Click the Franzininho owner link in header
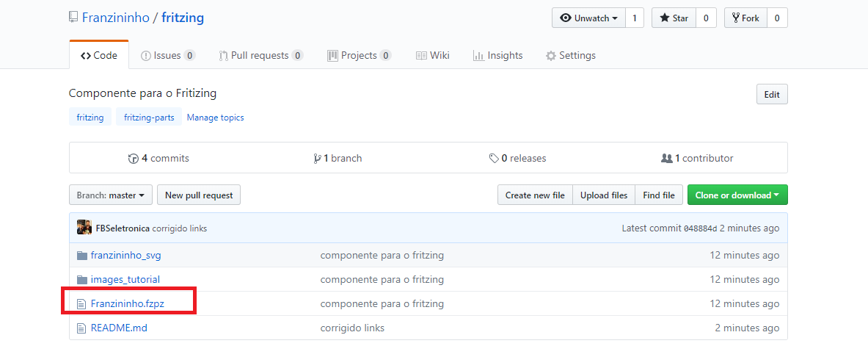Image resolution: width=868 pixels, height=346 pixels. [x=116, y=18]
